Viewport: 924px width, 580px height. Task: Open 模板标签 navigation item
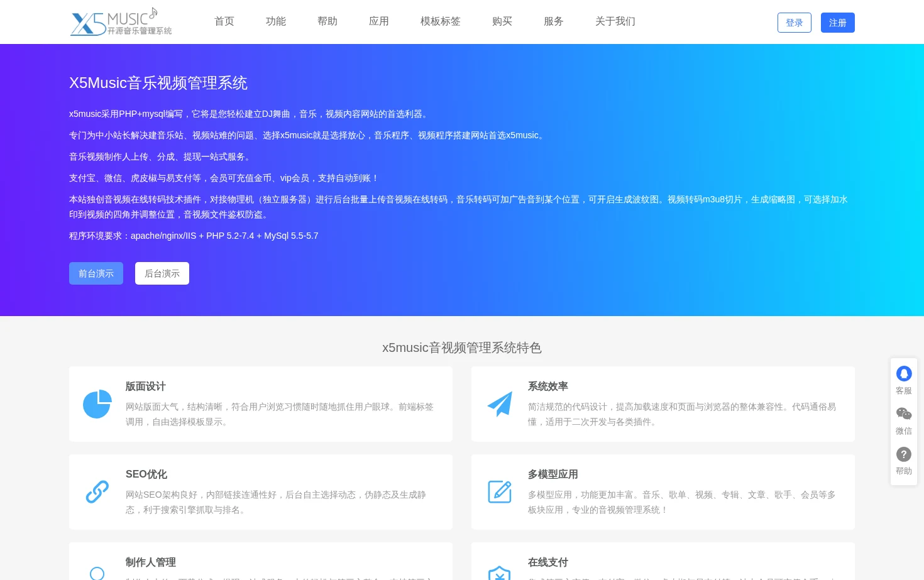441,21
